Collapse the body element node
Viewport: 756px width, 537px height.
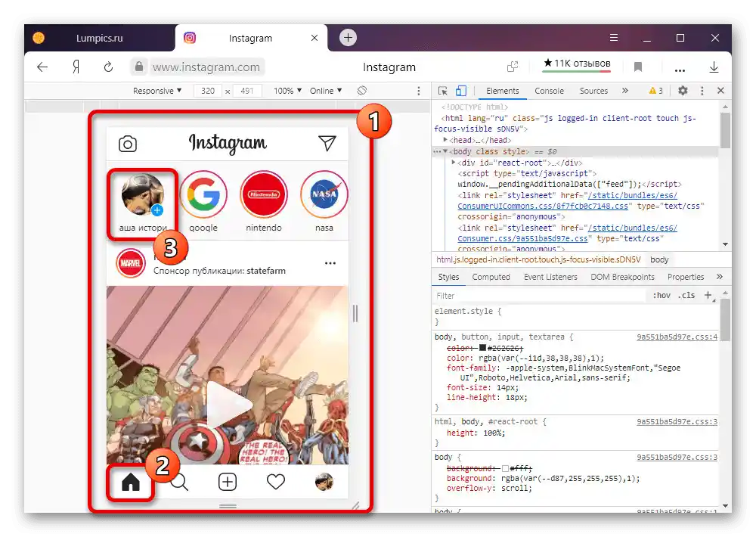pos(445,151)
